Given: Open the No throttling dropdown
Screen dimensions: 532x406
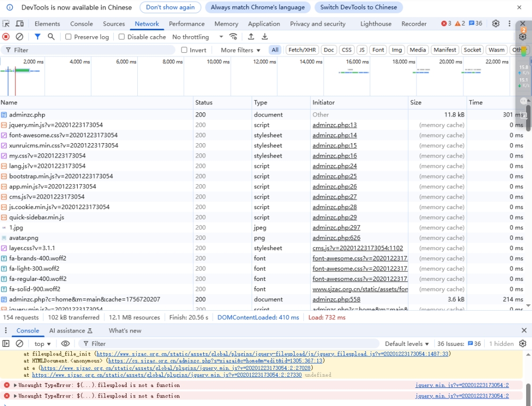Looking at the screenshot, I should point(197,37).
